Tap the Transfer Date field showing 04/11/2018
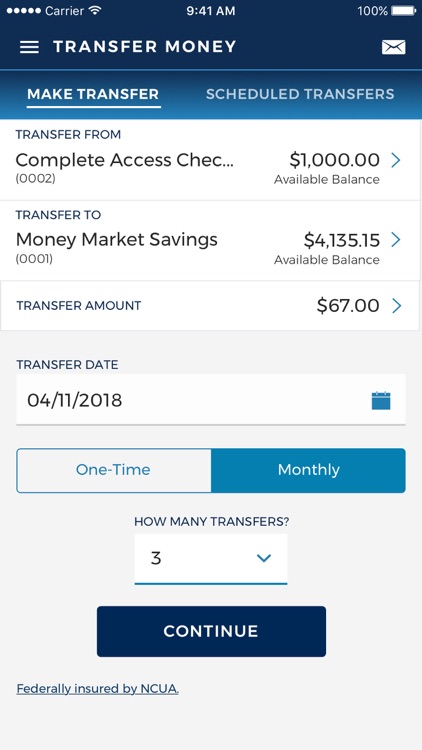 point(211,399)
